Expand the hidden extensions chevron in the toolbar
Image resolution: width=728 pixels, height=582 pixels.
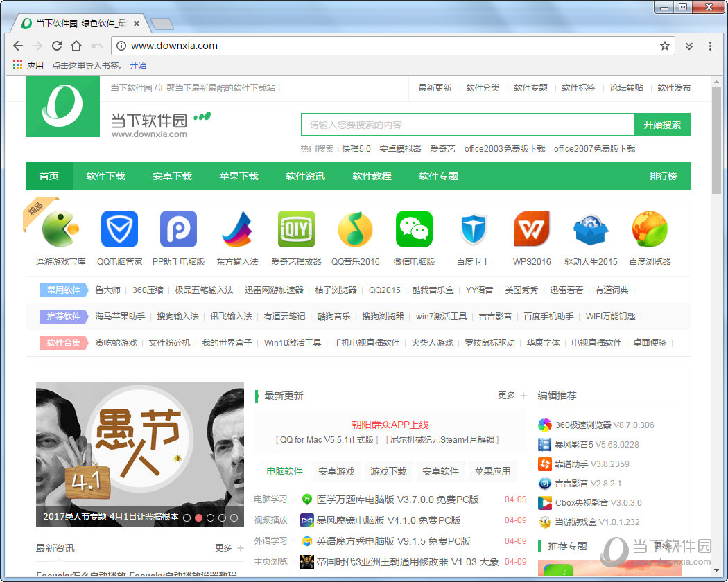[688, 46]
